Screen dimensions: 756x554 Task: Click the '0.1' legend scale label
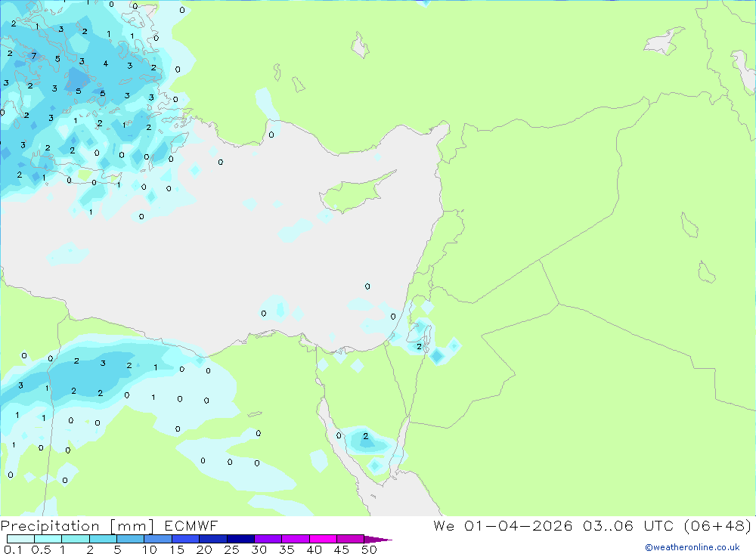(13, 549)
